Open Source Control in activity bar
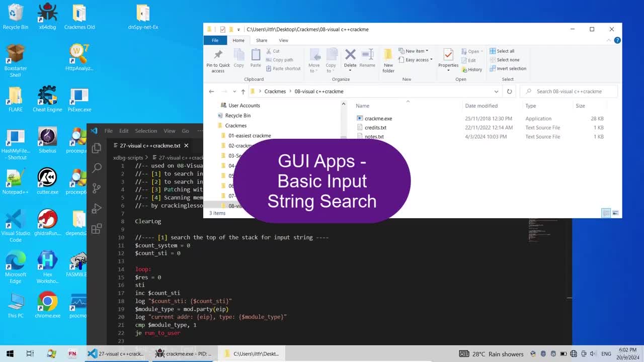 (x=97, y=188)
